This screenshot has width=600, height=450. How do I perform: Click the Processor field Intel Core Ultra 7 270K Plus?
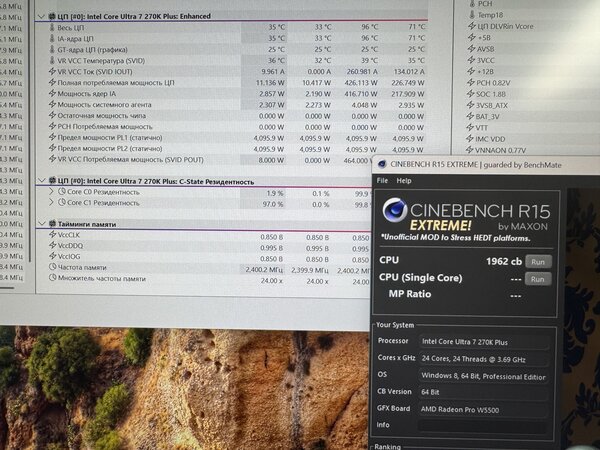coord(483,342)
